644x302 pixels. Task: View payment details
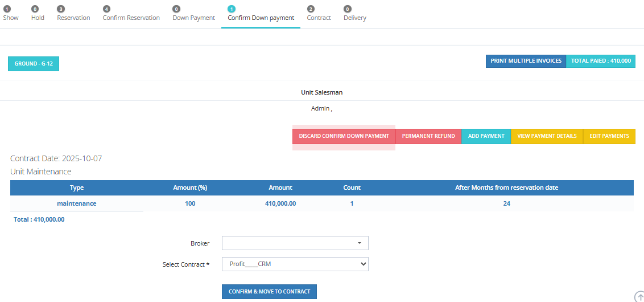click(547, 137)
